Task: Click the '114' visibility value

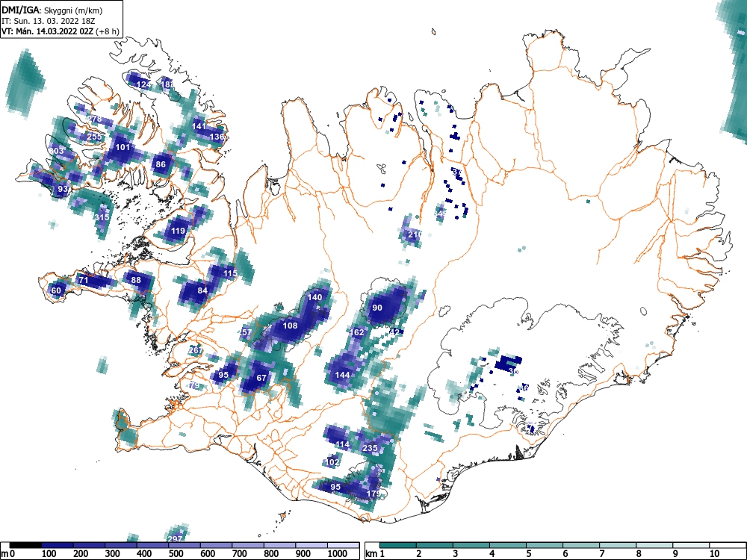Action: (x=343, y=445)
